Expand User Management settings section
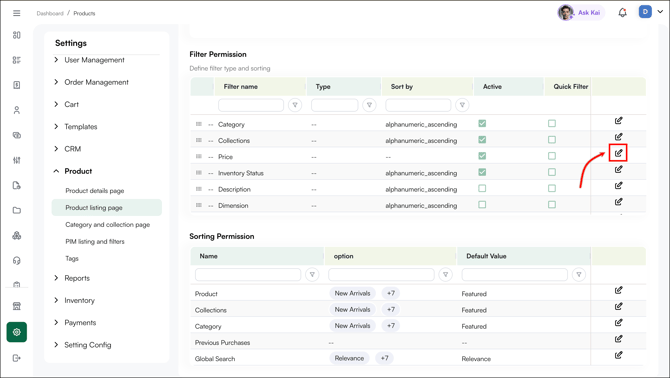The image size is (670, 378). point(90,60)
